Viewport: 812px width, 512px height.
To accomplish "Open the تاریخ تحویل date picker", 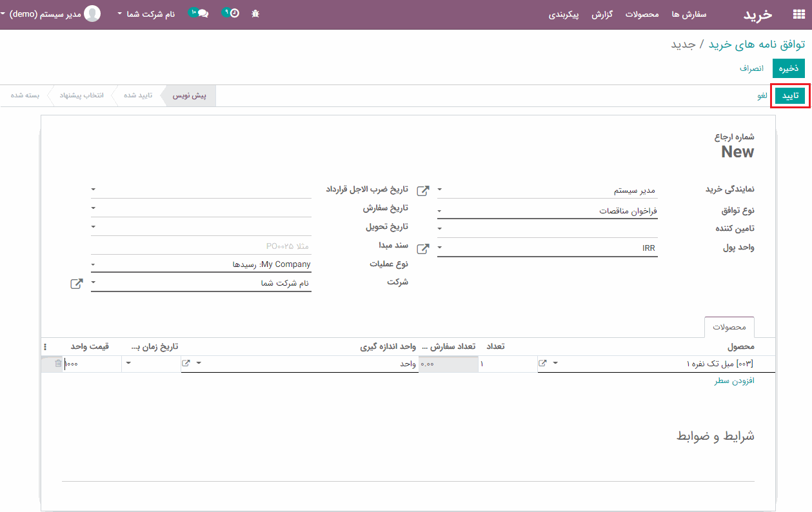I will [94, 227].
